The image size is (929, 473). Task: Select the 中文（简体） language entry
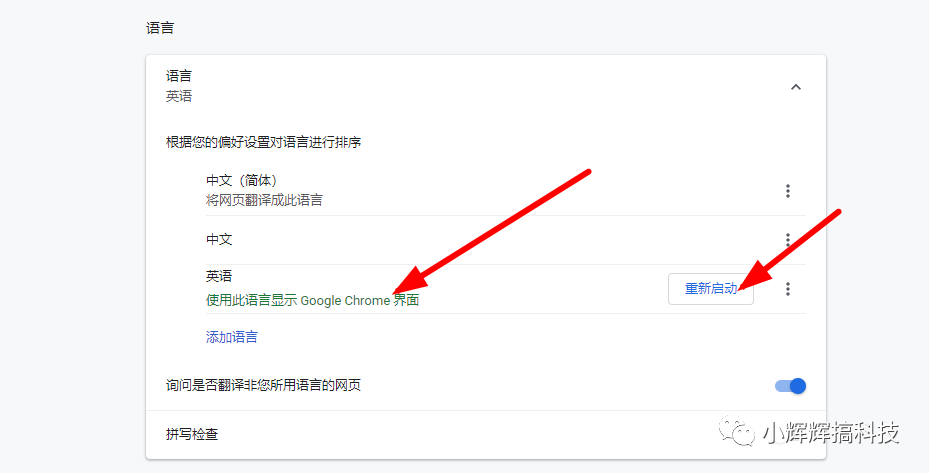241,181
